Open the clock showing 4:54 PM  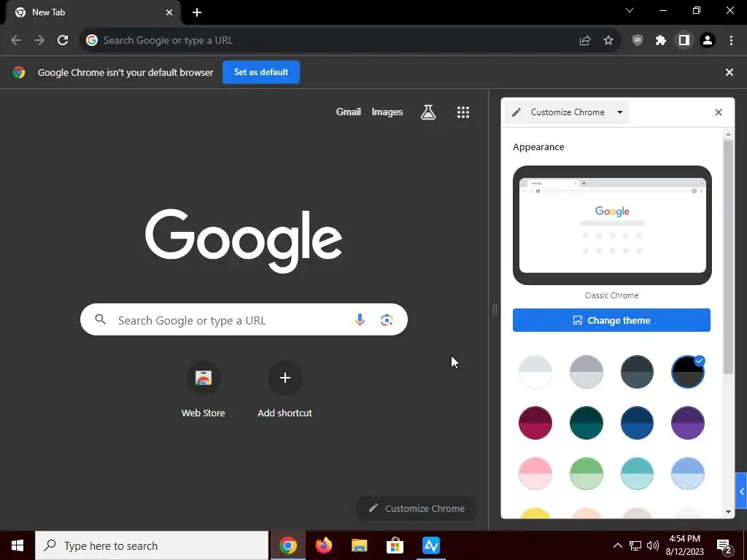click(x=684, y=545)
